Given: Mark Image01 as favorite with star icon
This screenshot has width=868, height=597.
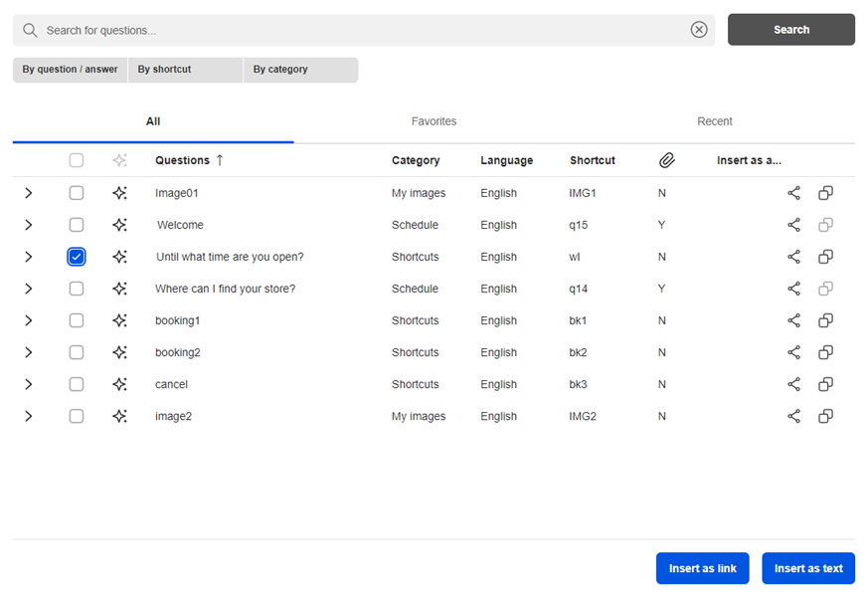Looking at the screenshot, I should click(119, 193).
